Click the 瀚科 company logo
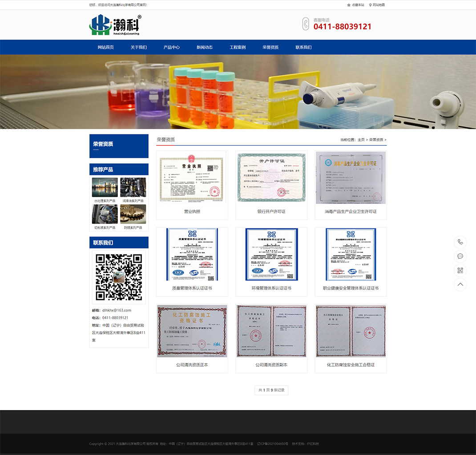 pos(115,25)
